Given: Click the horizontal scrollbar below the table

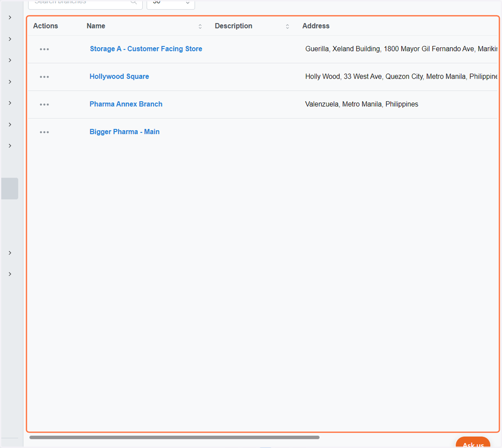Looking at the screenshot, I should click(174, 438).
